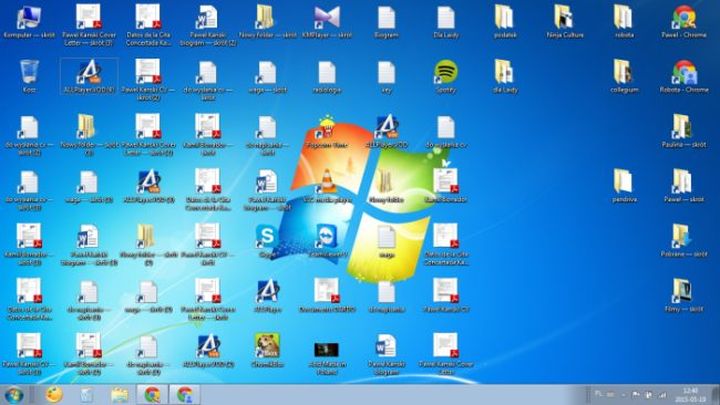Image resolution: width=720 pixels, height=405 pixels.
Task: Open the collegium folder
Action: (x=624, y=76)
